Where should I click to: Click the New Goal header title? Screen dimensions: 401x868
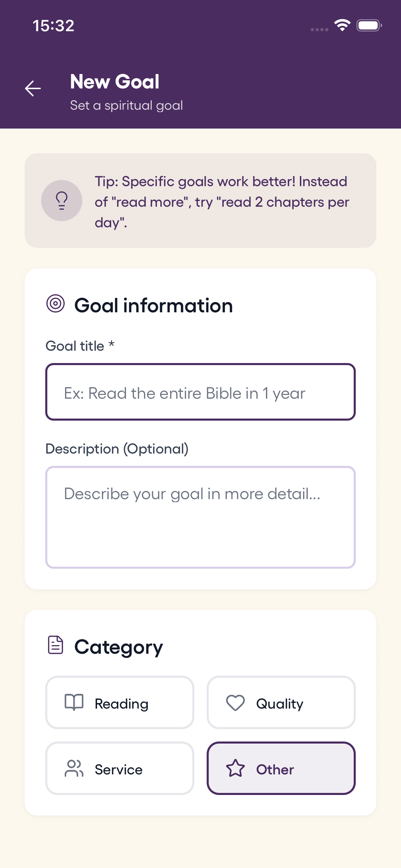tap(114, 81)
